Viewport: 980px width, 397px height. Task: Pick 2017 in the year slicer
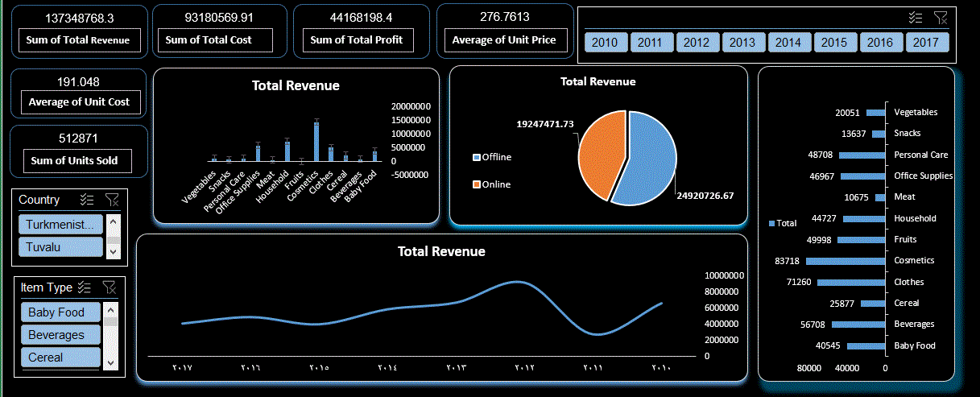coord(926,43)
